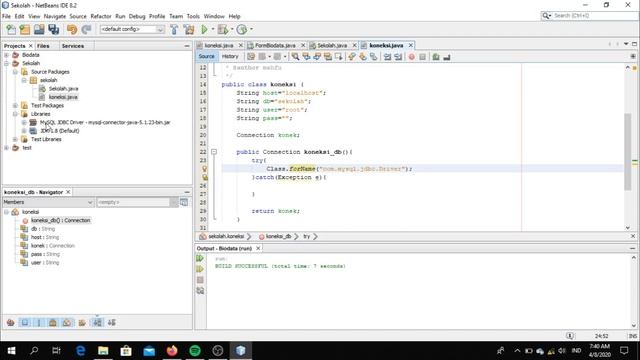Viewport: 640px width, 360px height.
Task: Open the Profile Project dropdown arrow
Action: [251, 29]
